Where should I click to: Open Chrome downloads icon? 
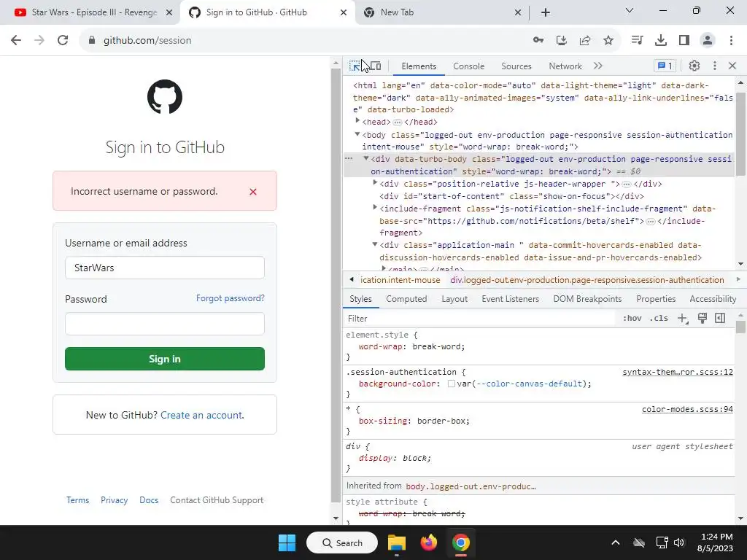click(661, 41)
